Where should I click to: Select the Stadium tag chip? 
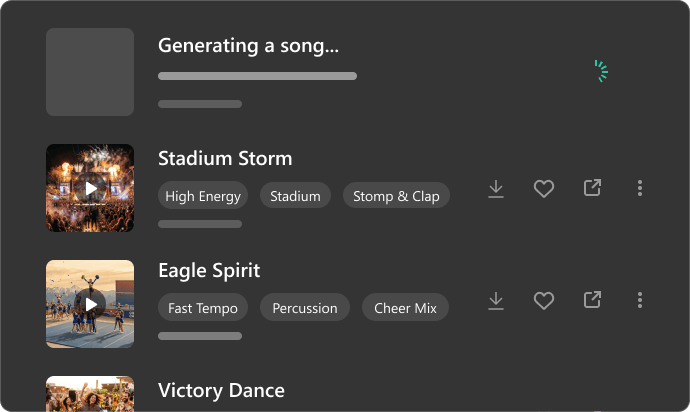click(x=295, y=196)
